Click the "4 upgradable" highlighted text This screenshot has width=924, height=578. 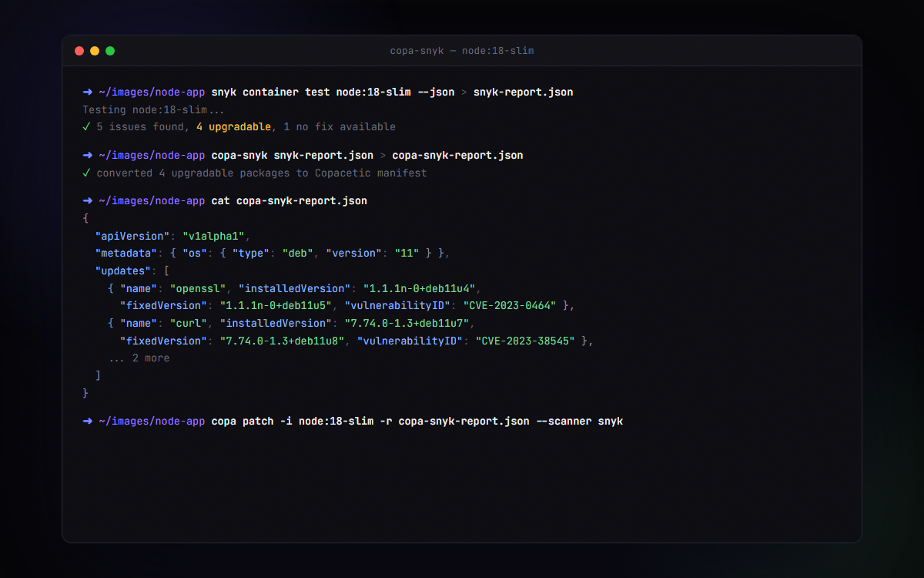233,127
